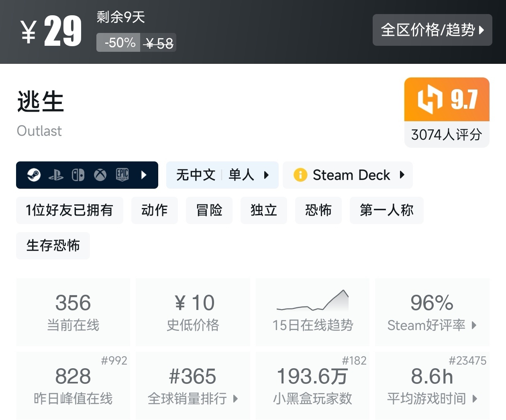This screenshot has height=420, width=506.
Task: Toggle the 恐怖 genre tag
Action: coord(318,210)
